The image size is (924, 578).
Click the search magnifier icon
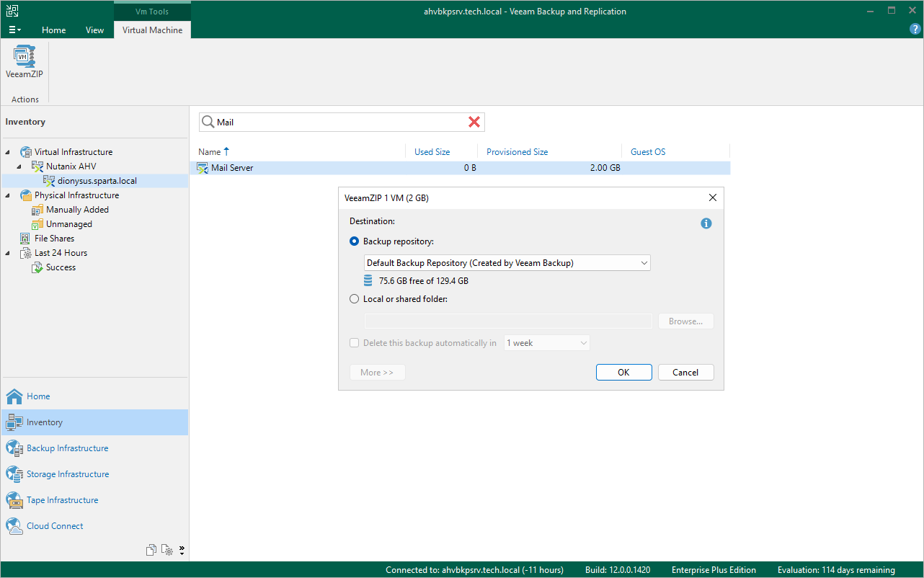coord(208,123)
